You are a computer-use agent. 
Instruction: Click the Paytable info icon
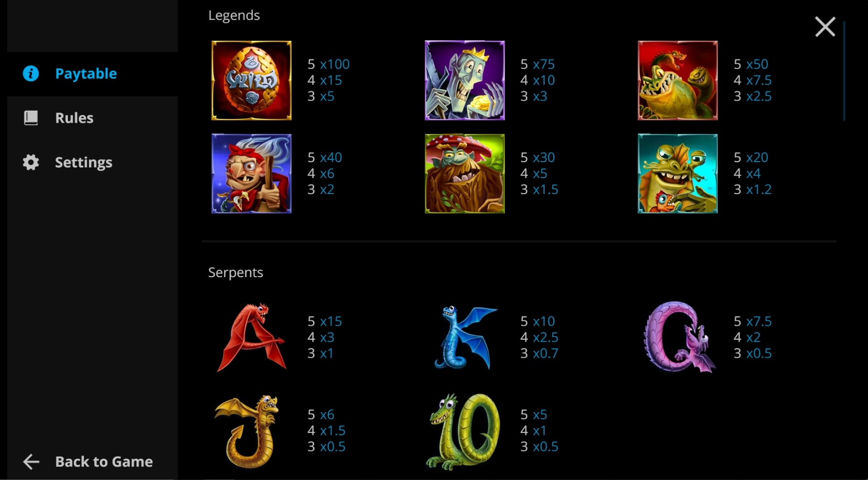pyautogui.click(x=31, y=74)
